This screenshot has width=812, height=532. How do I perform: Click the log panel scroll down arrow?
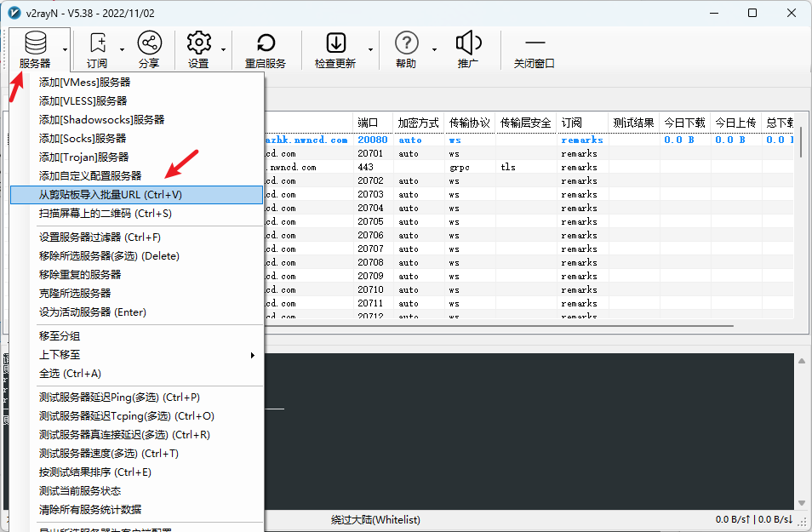click(x=802, y=503)
